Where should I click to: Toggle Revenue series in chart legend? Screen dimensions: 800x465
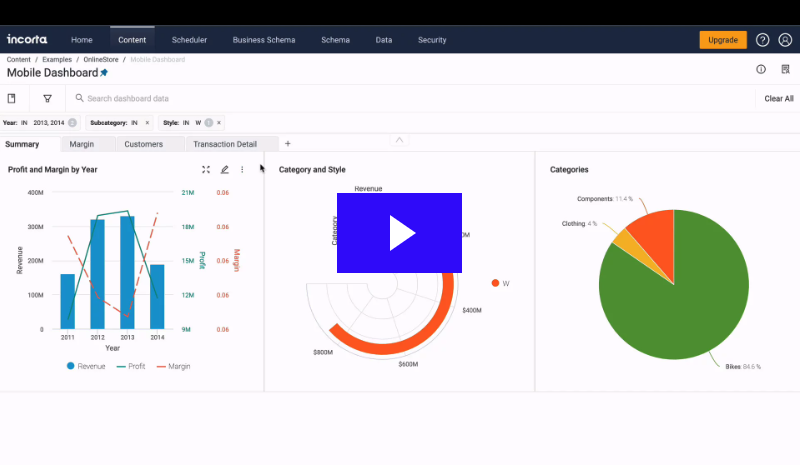tap(86, 366)
